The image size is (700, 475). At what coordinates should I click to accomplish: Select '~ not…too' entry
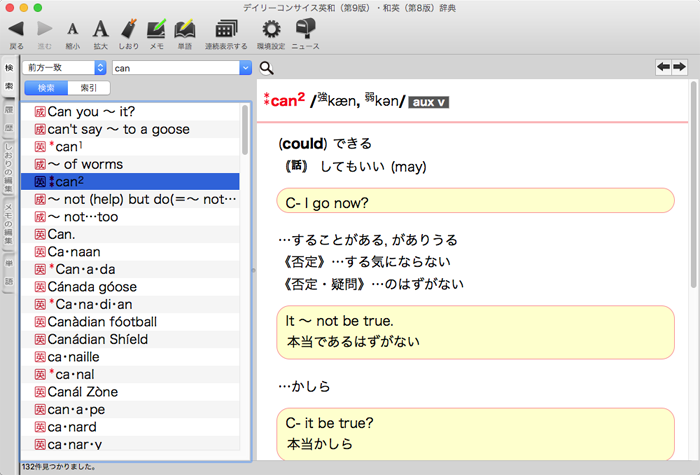point(130,217)
